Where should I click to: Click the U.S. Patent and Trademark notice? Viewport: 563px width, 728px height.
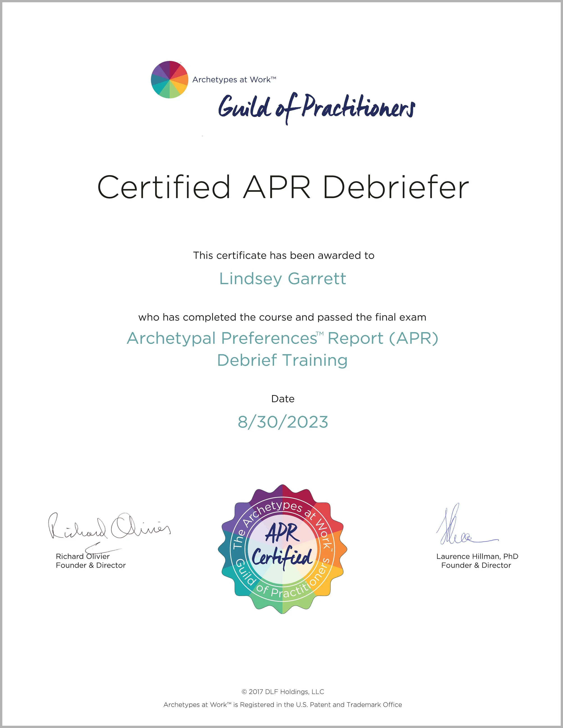283,705
